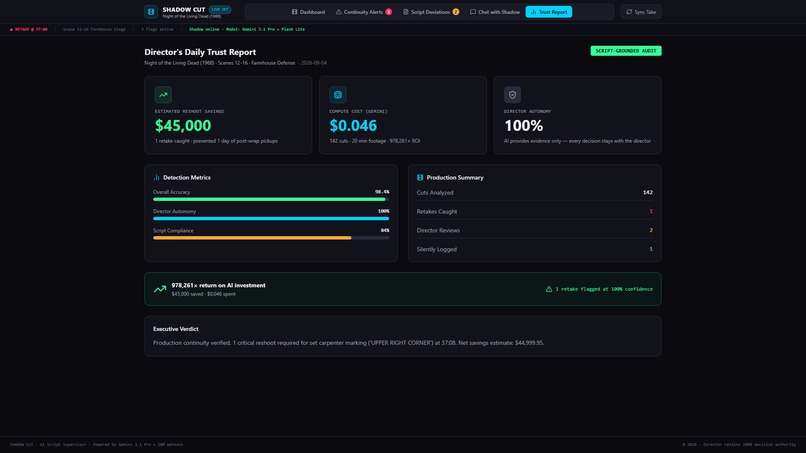Click the Overall Accuracy progress bar
Screen dimensions: 806x453
tap(271, 199)
